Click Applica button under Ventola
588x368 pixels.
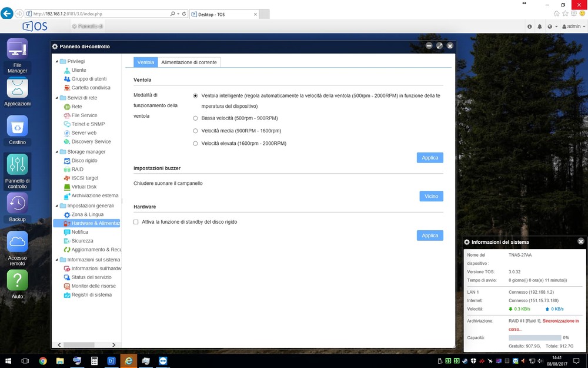tap(430, 158)
